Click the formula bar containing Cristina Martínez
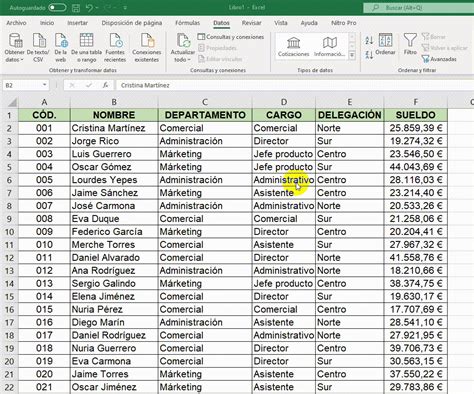474x394 pixels. coord(295,85)
